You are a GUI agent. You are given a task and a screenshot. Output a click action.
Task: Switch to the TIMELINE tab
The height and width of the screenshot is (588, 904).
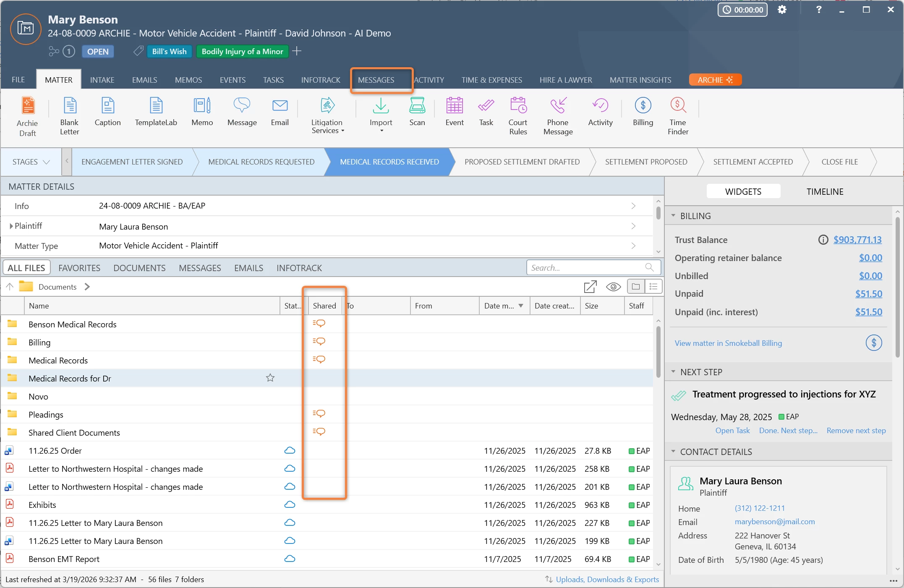click(x=824, y=192)
